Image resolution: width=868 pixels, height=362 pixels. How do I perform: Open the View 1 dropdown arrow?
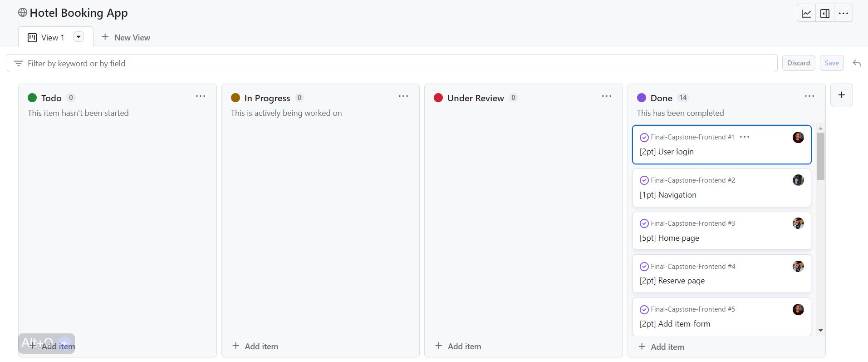point(78,37)
